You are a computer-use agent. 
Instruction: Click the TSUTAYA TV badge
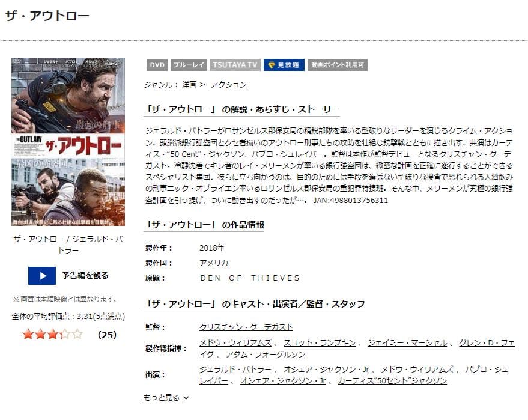click(235, 65)
